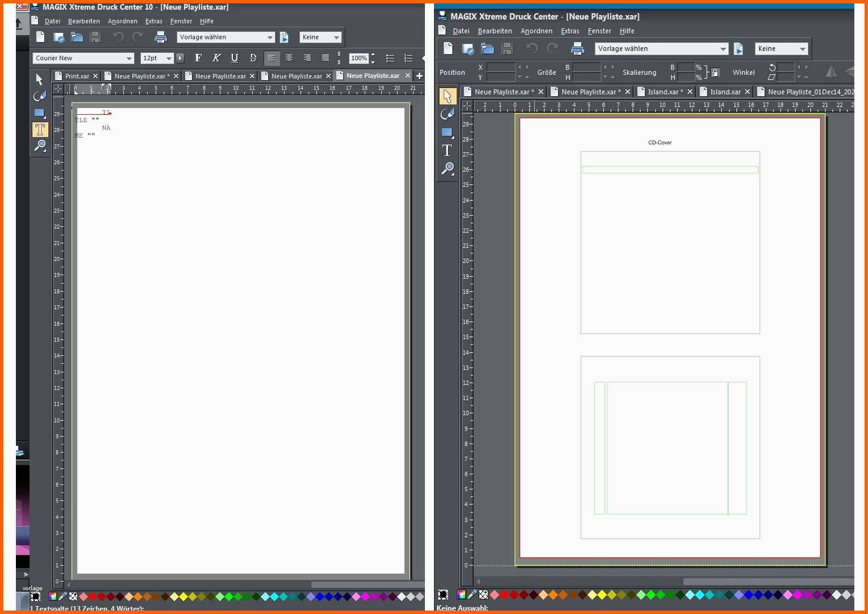Click the Print icon in right toolbar
The width and height of the screenshot is (868, 614).
pos(578,49)
